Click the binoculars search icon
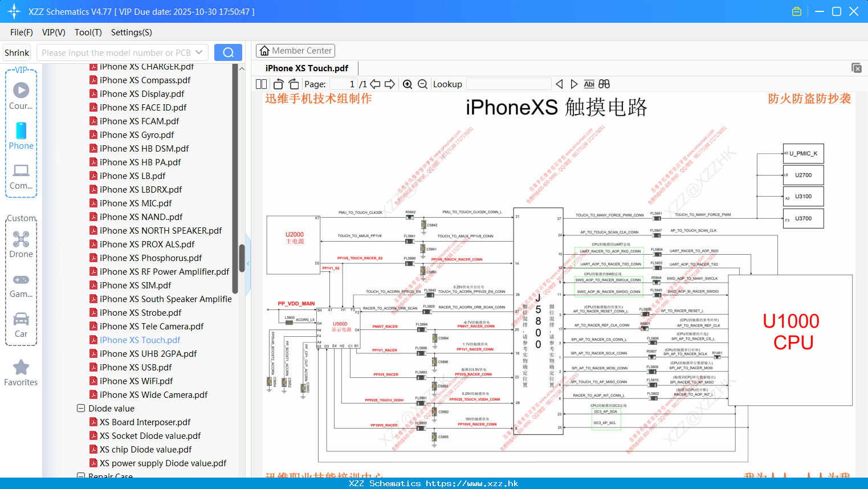The image size is (868, 489). pos(604,84)
